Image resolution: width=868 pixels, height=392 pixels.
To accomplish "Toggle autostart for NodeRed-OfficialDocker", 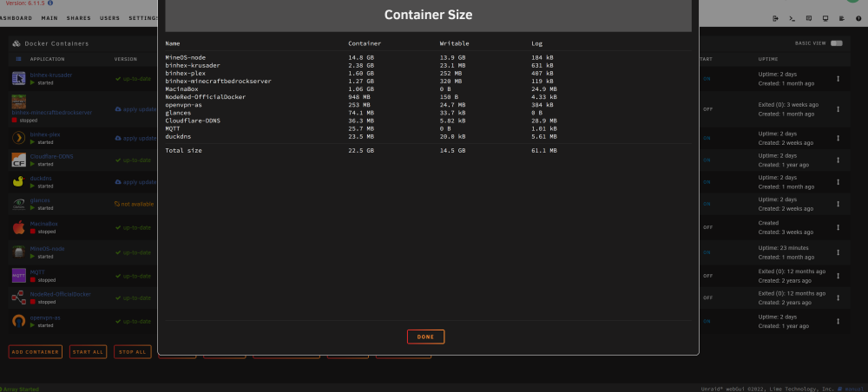I will 707,297.
